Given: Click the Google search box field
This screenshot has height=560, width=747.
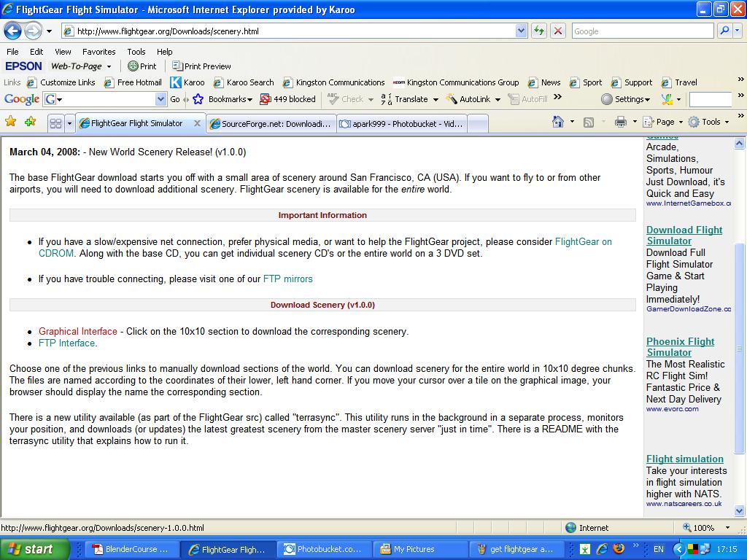Looking at the screenshot, I should [642, 31].
